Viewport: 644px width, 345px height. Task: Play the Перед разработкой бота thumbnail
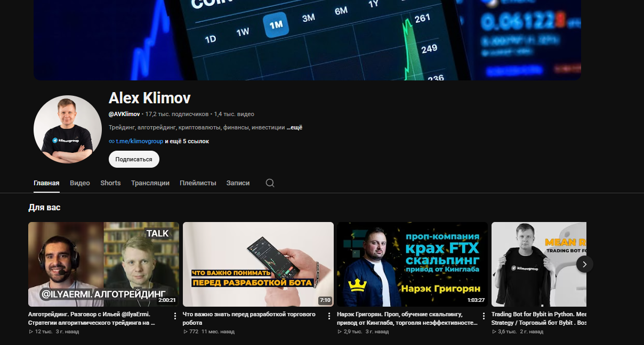pyautogui.click(x=258, y=264)
